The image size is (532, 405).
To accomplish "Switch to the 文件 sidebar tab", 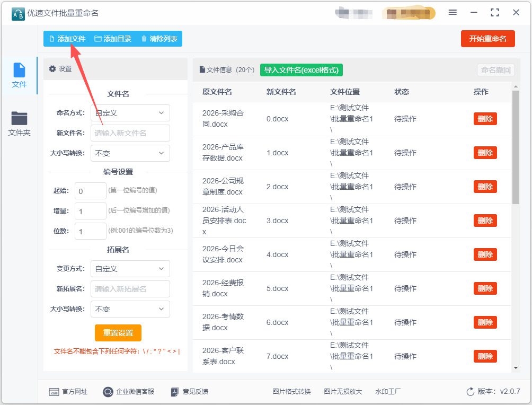I will 19,75.
